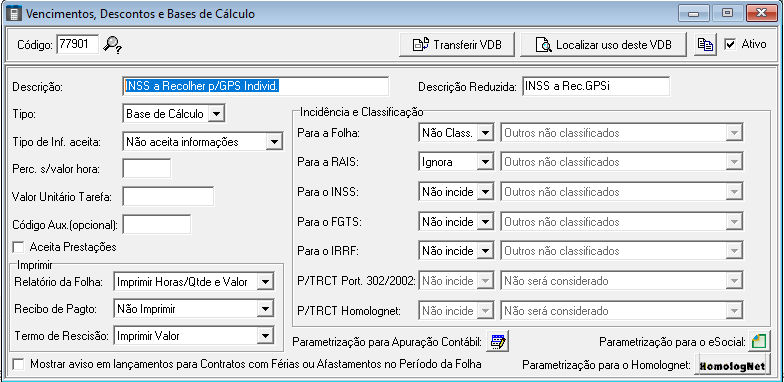Enable the Aceita Prestações checkbox
The height and width of the screenshot is (382, 784).
(x=18, y=247)
